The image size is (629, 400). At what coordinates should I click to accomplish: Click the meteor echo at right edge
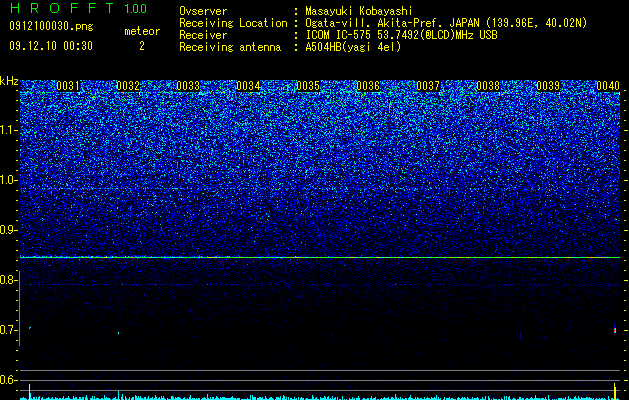[615, 330]
